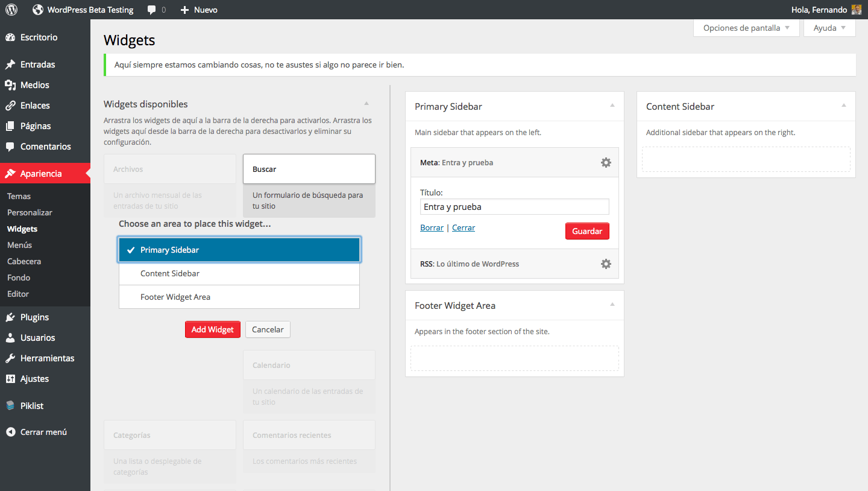Collapse menu with Cerrar menú arrow icon
Image resolution: width=868 pixels, height=491 pixels.
click(x=10, y=432)
